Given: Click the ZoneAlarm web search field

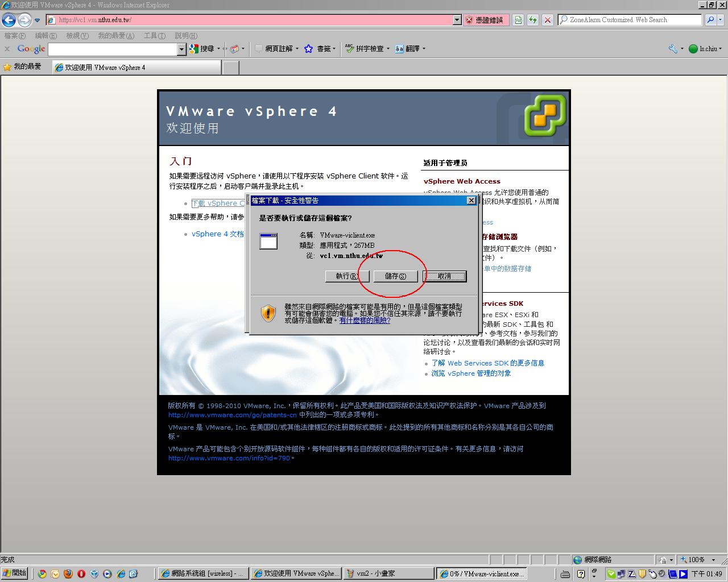Looking at the screenshot, I should (630, 20).
